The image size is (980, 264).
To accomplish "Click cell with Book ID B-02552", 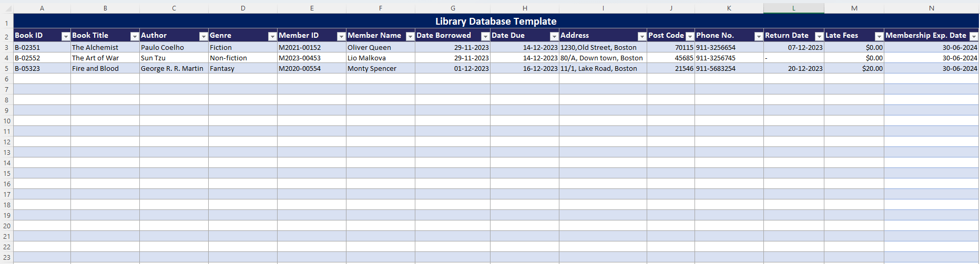I will [x=42, y=58].
